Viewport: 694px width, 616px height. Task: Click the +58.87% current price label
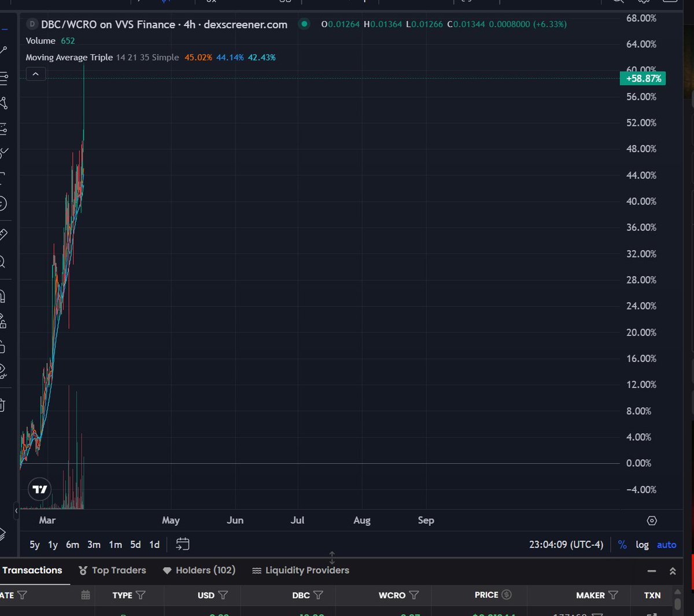643,78
